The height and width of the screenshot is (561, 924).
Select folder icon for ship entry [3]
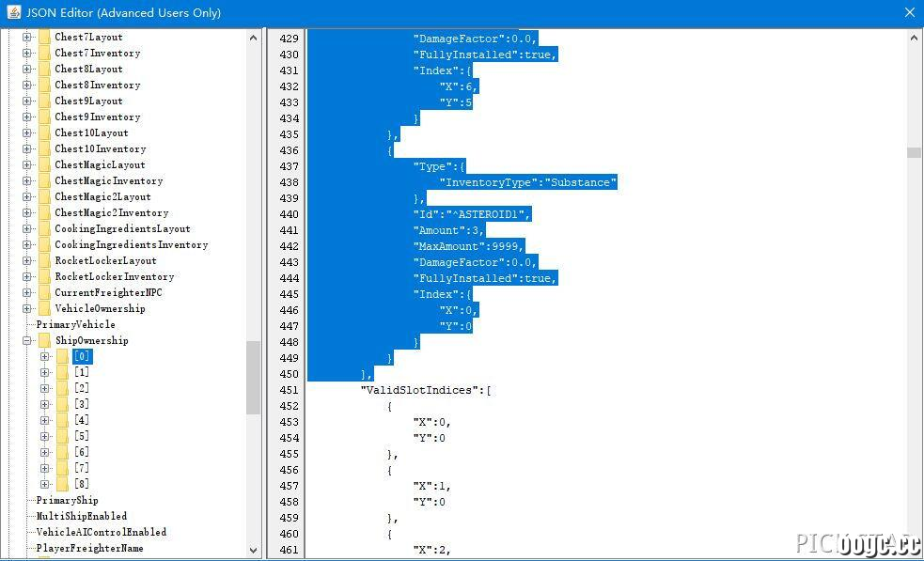[x=62, y=404]
